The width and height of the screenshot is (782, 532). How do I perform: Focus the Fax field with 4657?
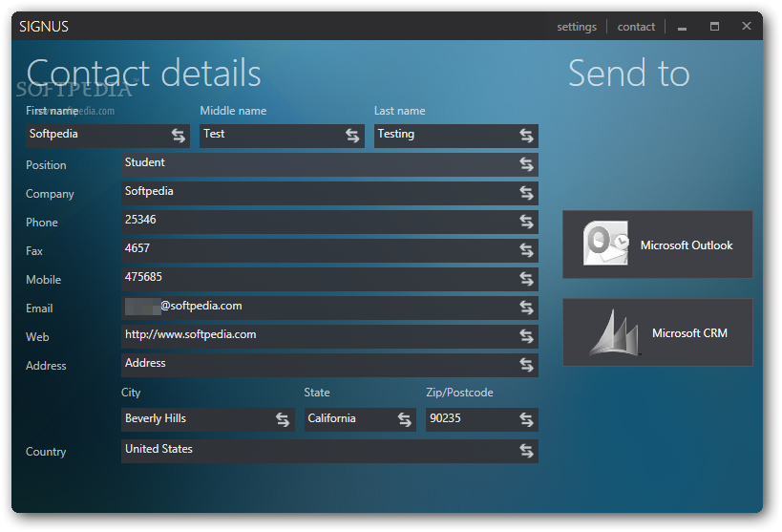tap(329, 250)
